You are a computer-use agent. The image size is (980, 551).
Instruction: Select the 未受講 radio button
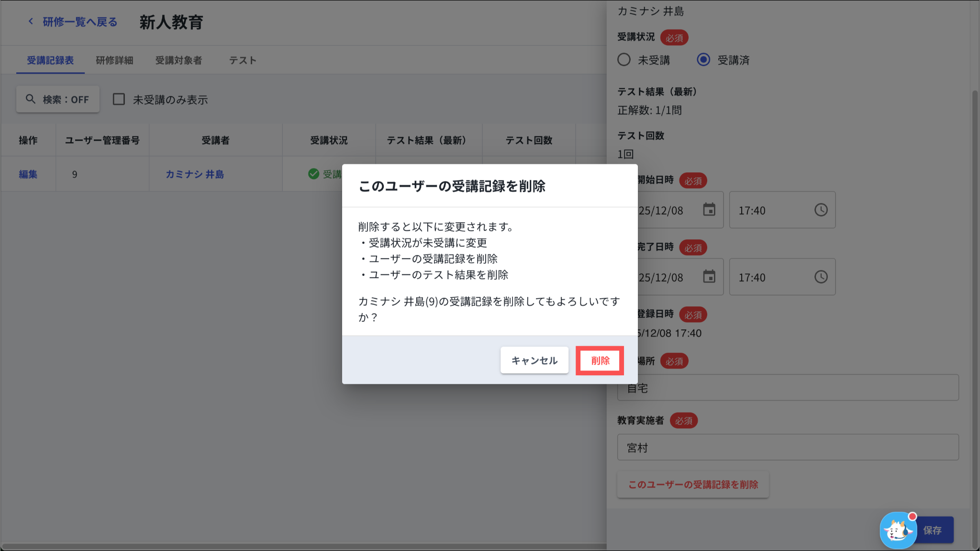(x=624, y=60)
